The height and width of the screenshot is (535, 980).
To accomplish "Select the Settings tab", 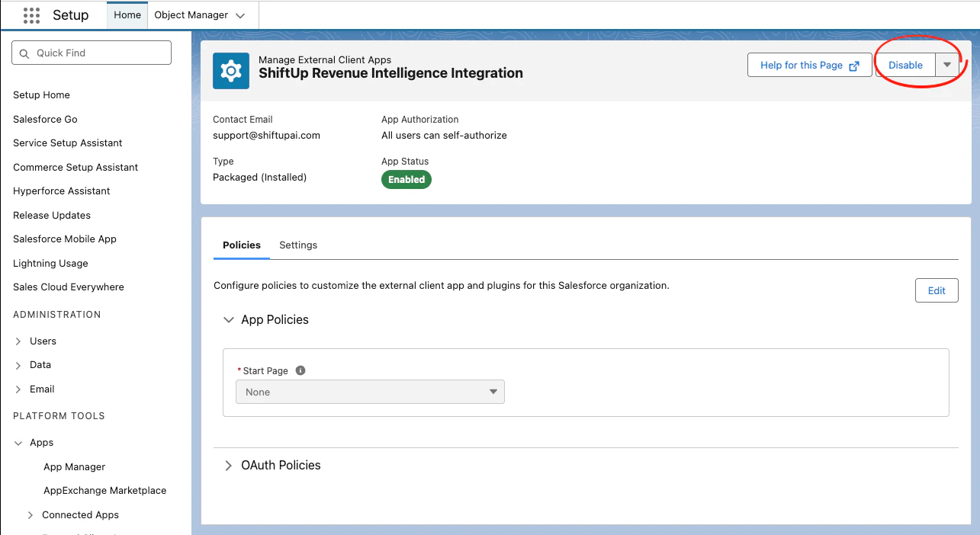I will pos(298,245).
